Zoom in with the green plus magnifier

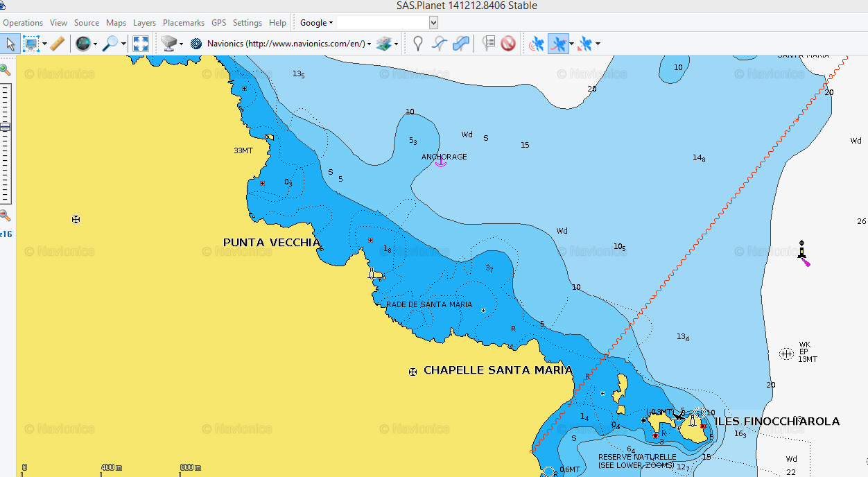pos(5,69)
